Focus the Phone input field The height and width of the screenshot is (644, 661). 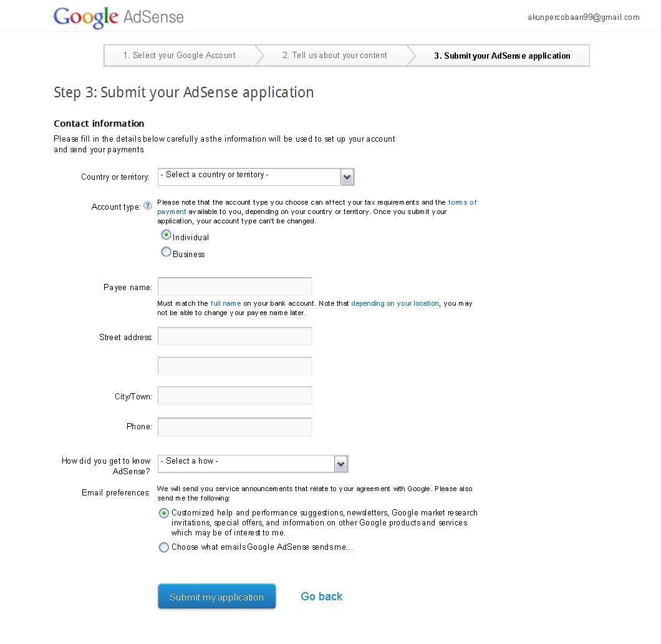click(x=235, y=427)
